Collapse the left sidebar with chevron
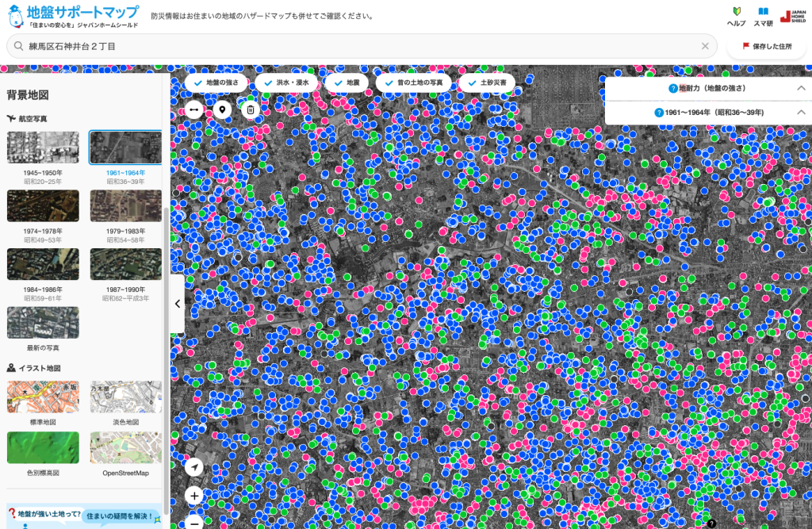This screenshot has width=812, height=529. (x=177, y=304)
